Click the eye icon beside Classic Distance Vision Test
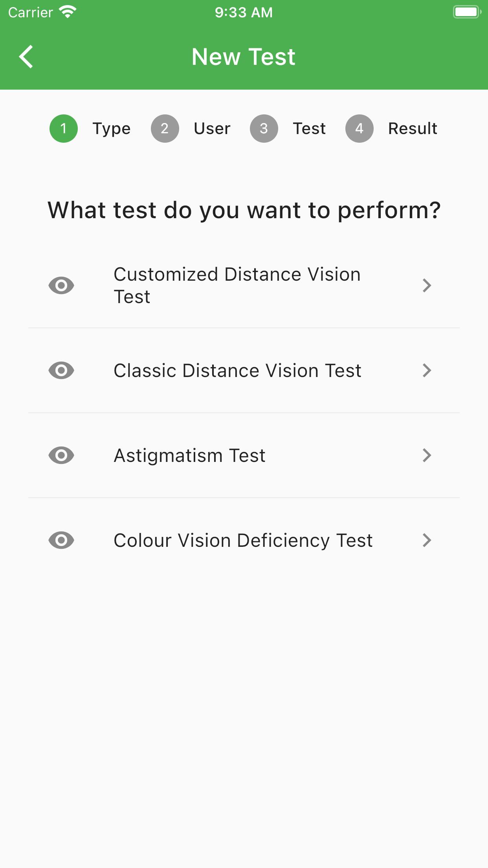 (61, 370)
